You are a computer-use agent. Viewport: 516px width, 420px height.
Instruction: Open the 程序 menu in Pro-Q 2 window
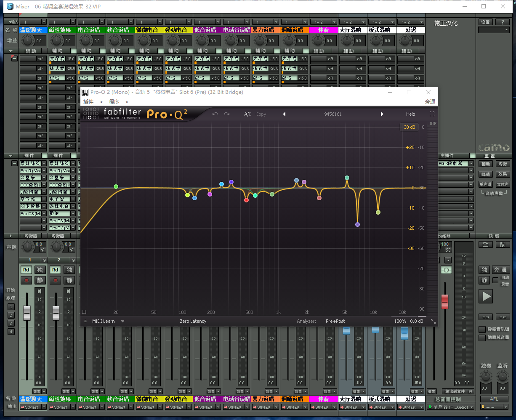click(114, 101)
